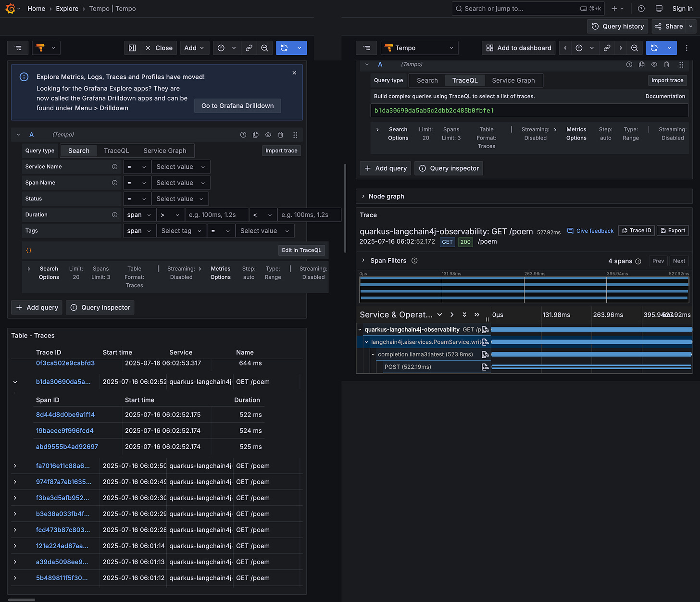Select Service Graph tab in right pane

513,81
